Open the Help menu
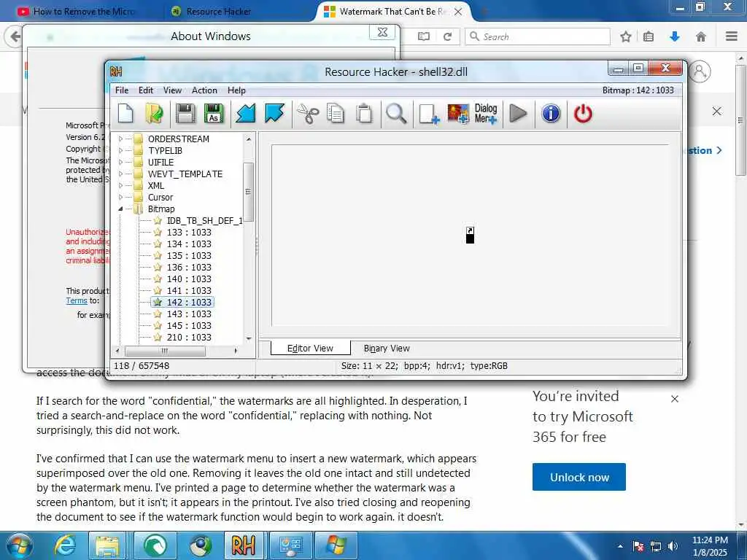The width and height of the screenshot is (747, 560). click(x=236, y=90)
